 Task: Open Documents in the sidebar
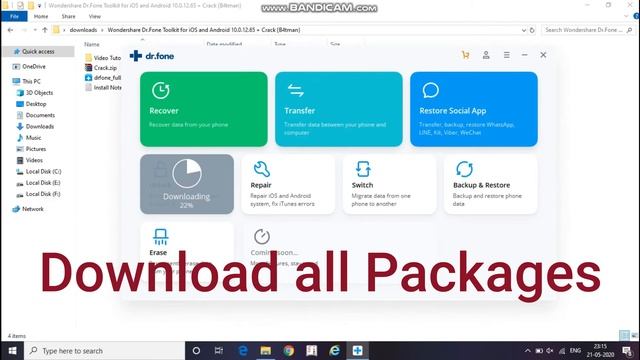pos(40,115)
